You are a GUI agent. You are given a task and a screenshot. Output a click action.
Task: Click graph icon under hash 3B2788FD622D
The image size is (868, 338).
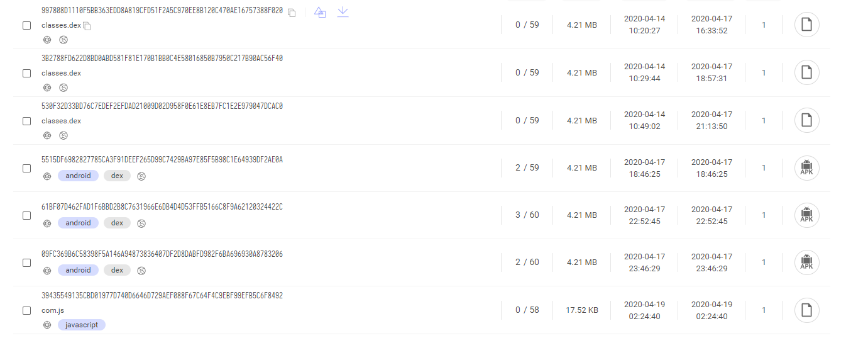click(47, 87)
